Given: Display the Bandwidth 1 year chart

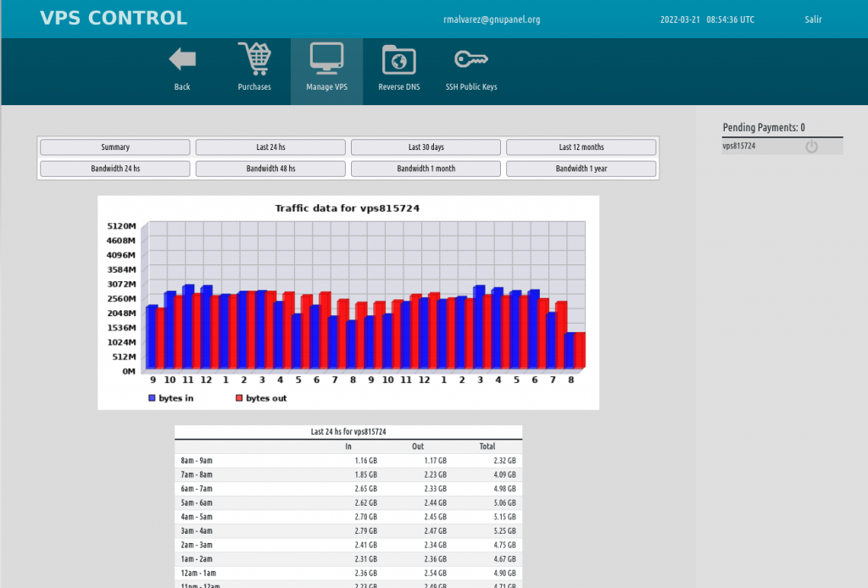Looking at the screenshot, I should (x=581, y=168).
